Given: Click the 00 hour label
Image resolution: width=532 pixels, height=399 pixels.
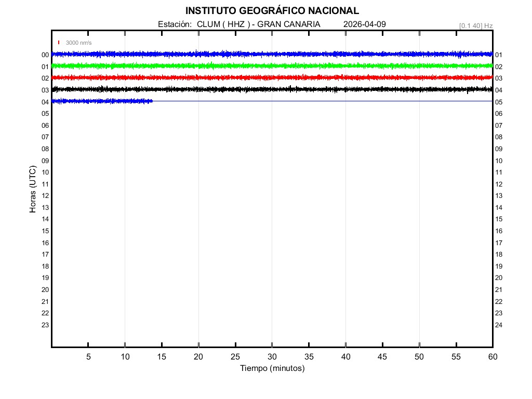Looking at the screenshot, I should click(45, 55).
